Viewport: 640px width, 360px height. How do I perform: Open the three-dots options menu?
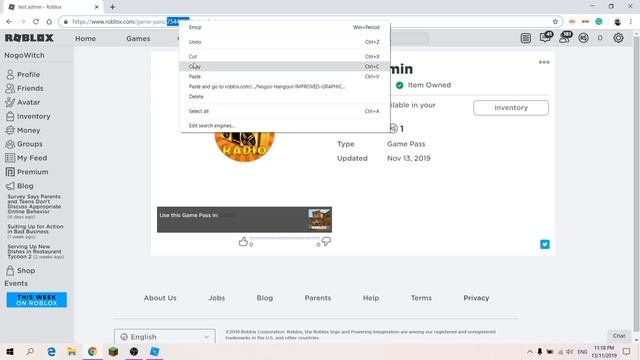(x=544, y=62)
